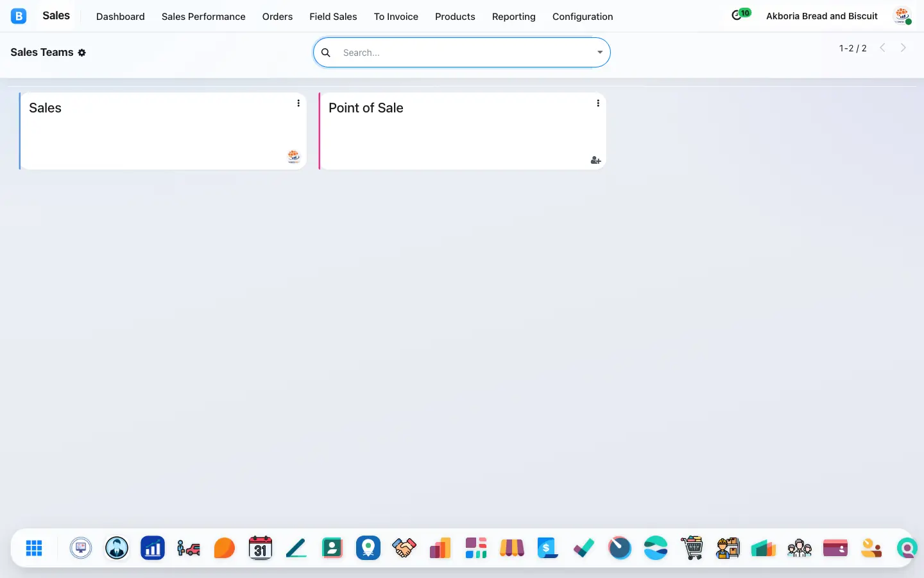Image resolution: width=924 pixels, height=578 pixels.
Task: Open the Point of Sale team card title
Action: 366,108
